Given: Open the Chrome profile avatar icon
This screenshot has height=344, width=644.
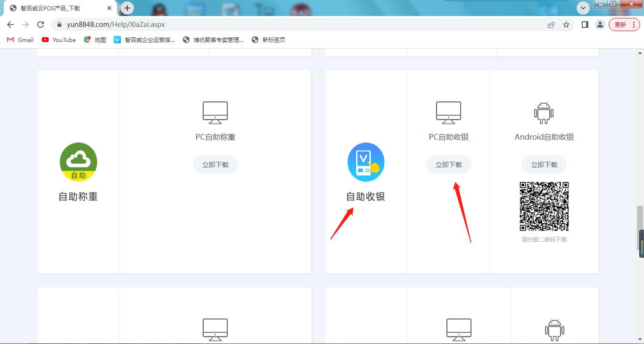Looking at the screenshot, I should (x=600, y=25).
